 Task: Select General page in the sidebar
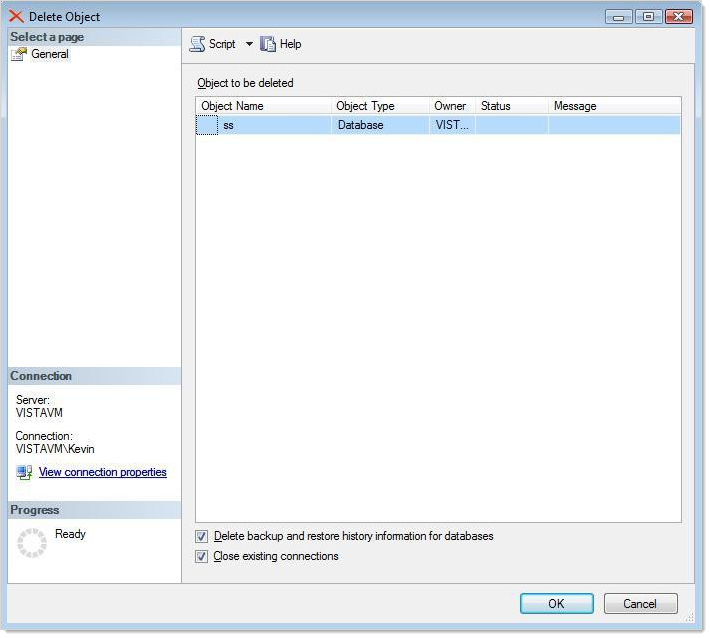[50, 54]
